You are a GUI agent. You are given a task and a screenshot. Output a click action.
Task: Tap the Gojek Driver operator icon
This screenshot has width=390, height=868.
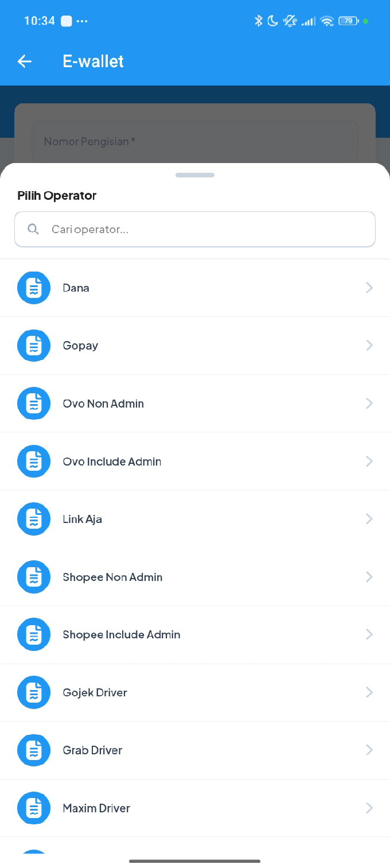point(33,692)
